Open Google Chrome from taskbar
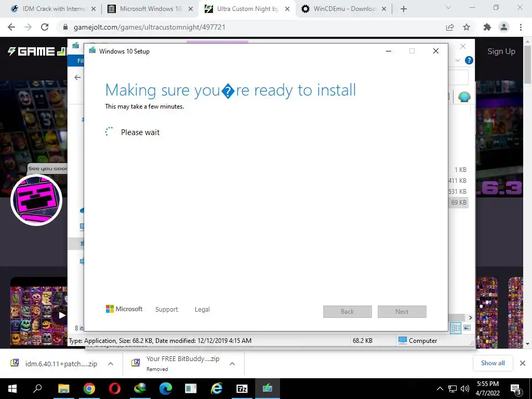 pyautogui.click(x=89, y=389)
